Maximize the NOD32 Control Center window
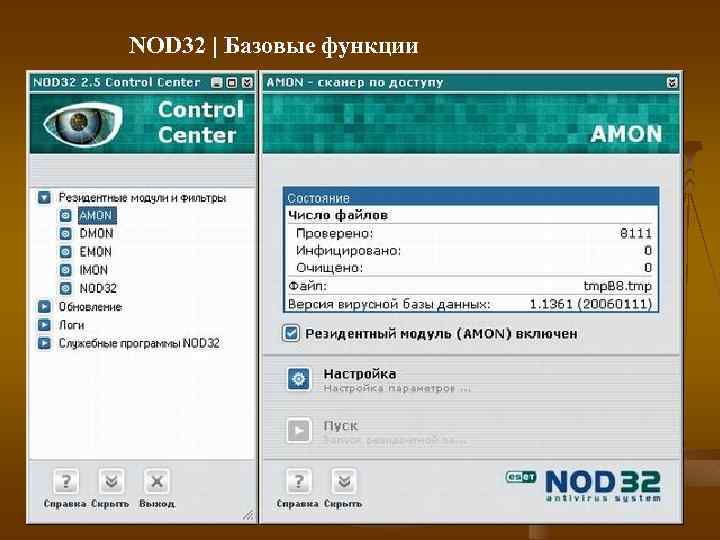Screen dimensions: 720x540 pos(232,83)
